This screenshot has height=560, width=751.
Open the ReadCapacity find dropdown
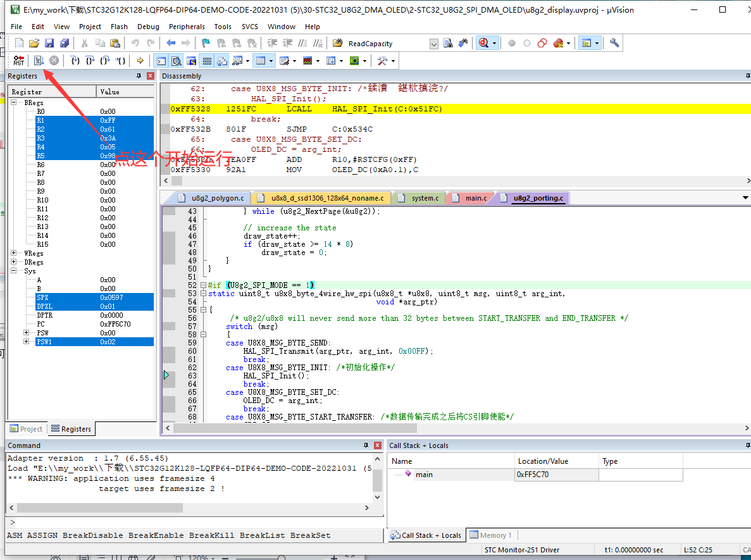click(433, 44)
